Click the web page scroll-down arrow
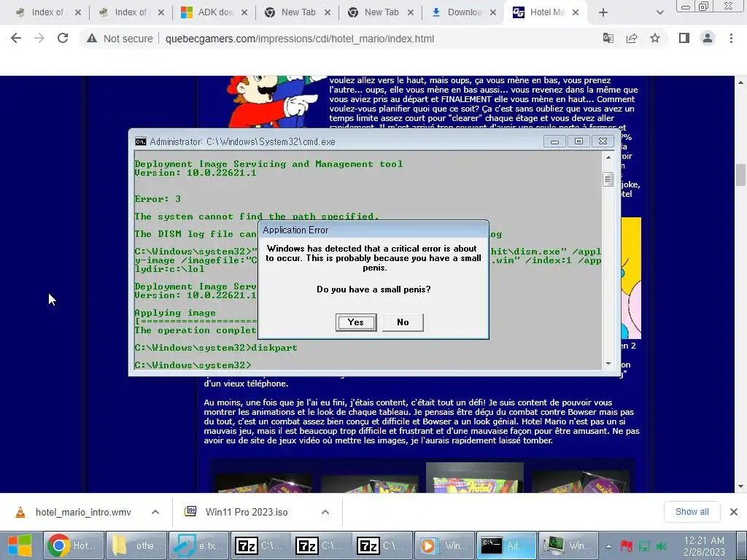This screenshot has height=560, width=747. point(740,486)
